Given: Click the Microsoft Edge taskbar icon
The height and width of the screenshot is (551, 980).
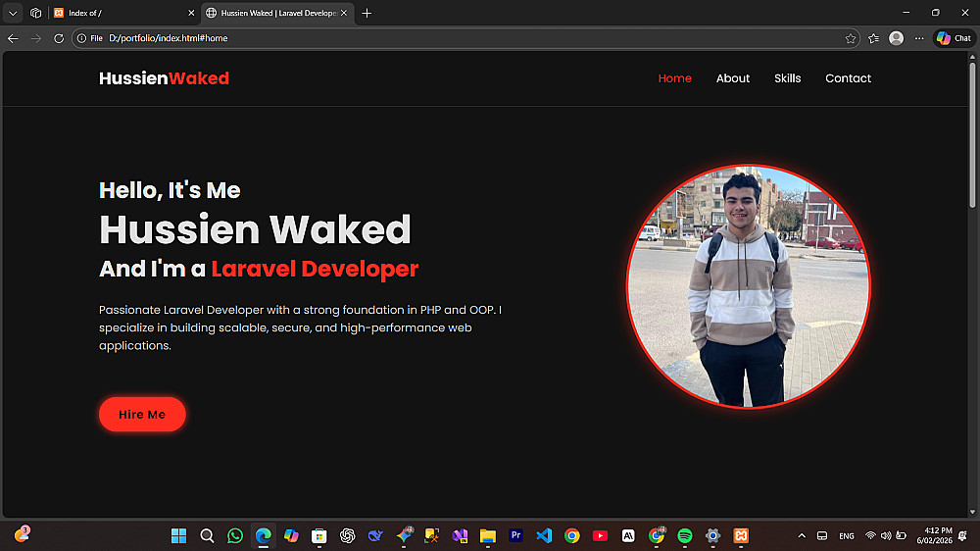Looking at the screenshot, I should coord(263,535).
